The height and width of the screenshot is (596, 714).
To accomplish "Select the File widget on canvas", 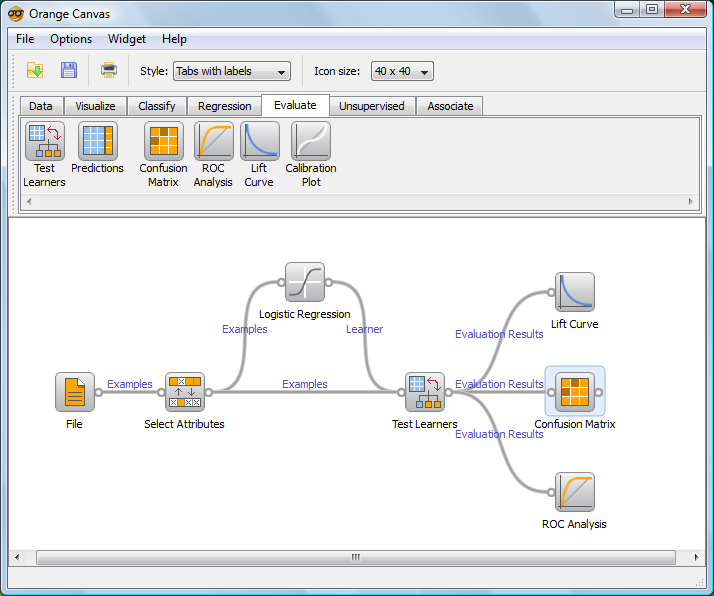I will (75, 392).
